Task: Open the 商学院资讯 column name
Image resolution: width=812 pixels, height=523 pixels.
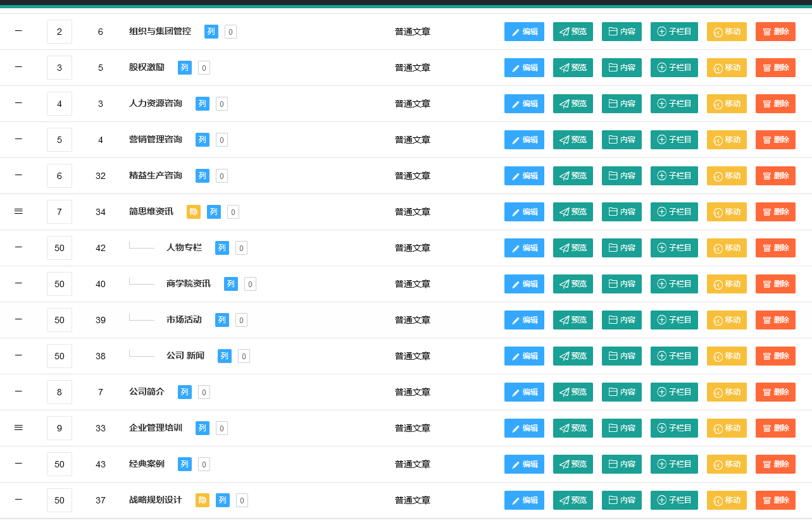Action: tap(188, 284)
